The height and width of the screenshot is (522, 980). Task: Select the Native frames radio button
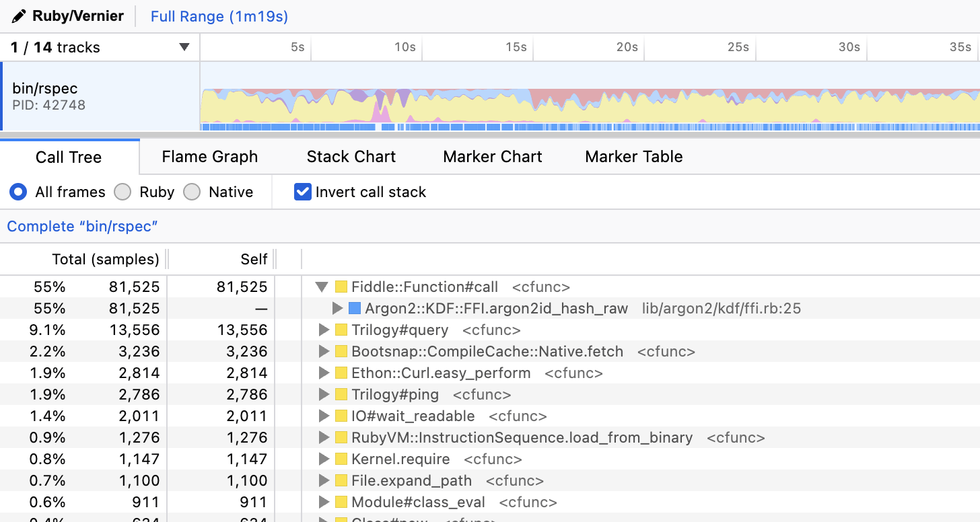pos(193,192)
